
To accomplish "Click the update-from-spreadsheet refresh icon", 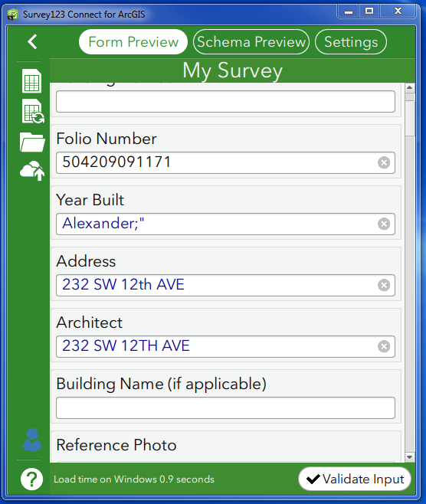I will tap(33, 111).
